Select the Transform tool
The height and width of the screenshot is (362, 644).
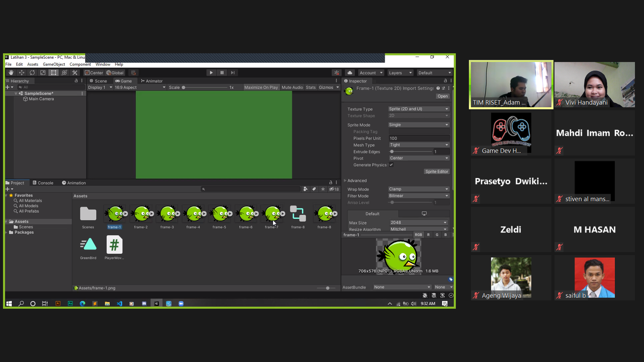(x=64, y=73)
